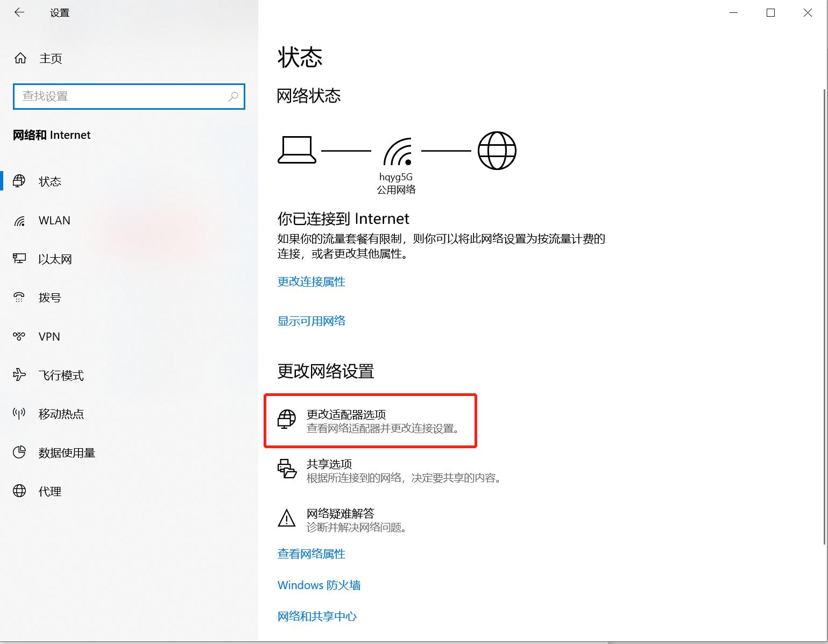This screenshot has width=828, height=644.
Task: Click the 网络和共享中心 link
Action: 316,616
